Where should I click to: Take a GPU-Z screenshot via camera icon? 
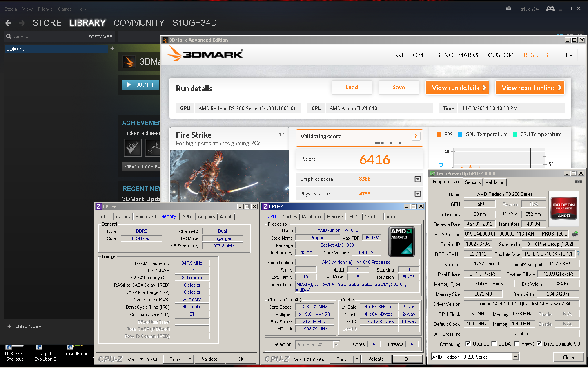tap(579, 182)
